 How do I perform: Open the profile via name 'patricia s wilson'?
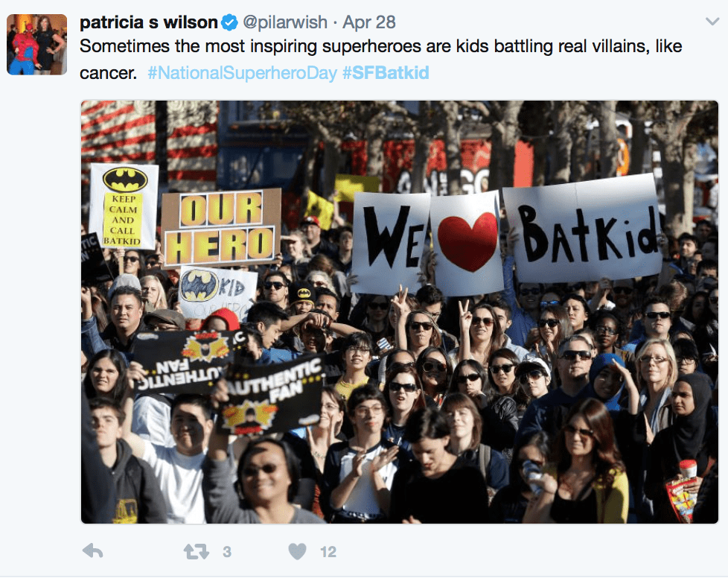(x=149, y=22)
